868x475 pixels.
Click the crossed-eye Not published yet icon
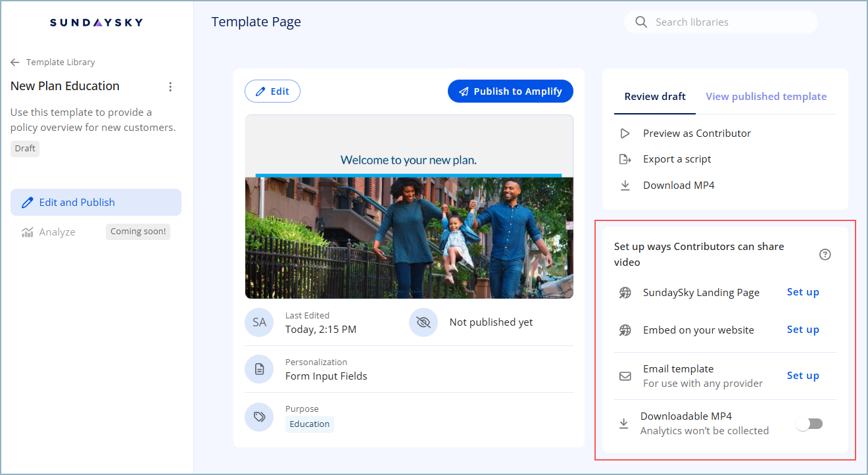423,322
